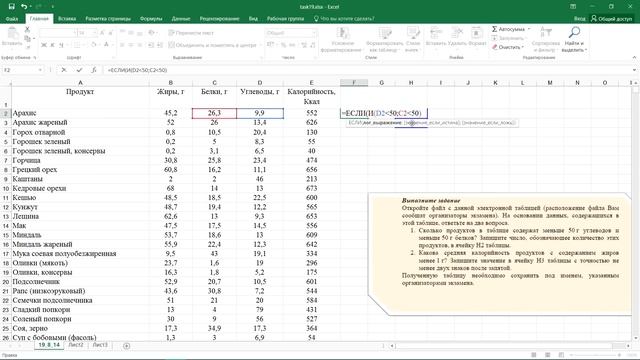Open the Team (Рабочая группа) tab
The width and height of the screenshot is (640, 360).
point(285,19)
